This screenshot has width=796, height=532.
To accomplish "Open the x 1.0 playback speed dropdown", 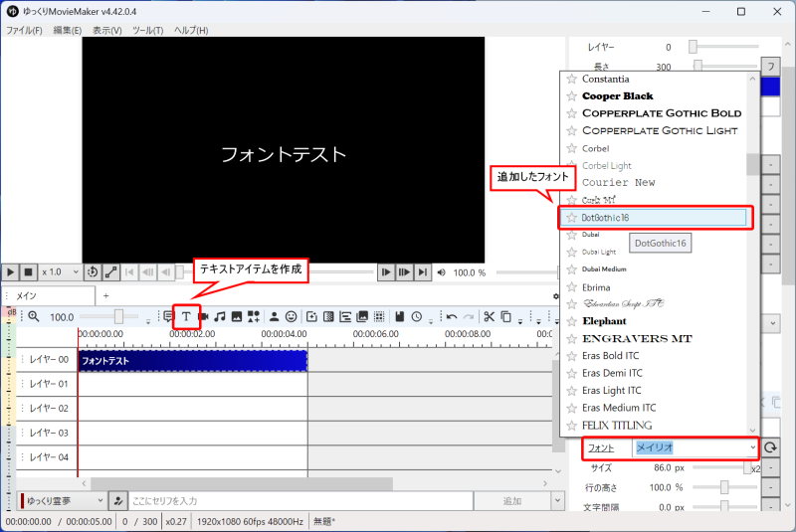I will (59, 271).
